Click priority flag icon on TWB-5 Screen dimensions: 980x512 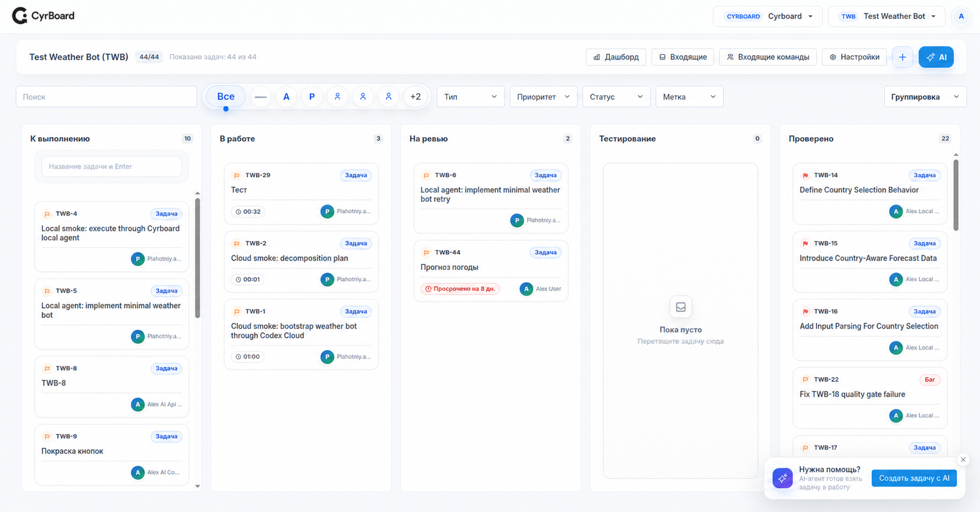47,291
